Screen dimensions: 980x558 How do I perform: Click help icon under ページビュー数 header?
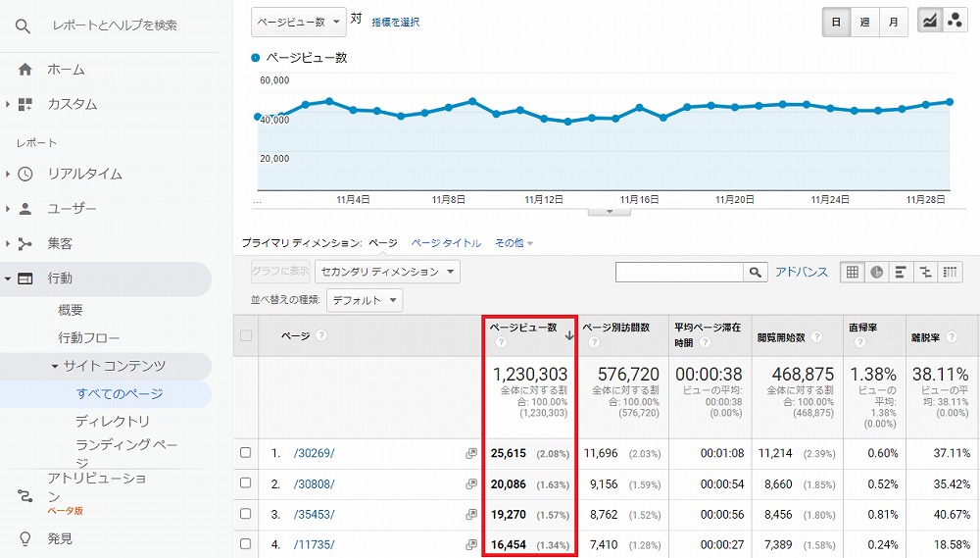click(500, 342)
